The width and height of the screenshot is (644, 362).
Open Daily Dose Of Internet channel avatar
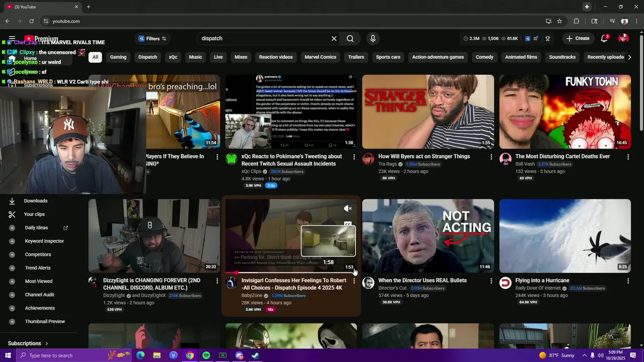tap(505, 283)
